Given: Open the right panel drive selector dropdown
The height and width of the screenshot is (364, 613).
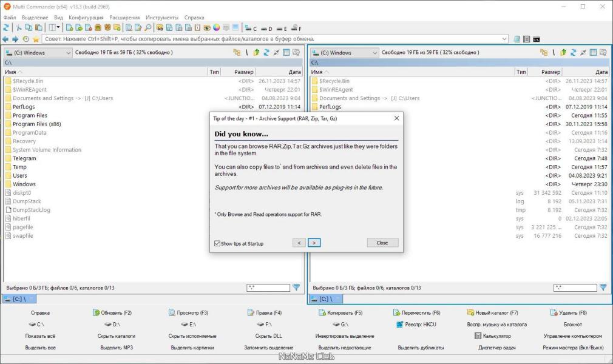Looking at the screenshot, I should pyautogui.click(x=344, y=52).
